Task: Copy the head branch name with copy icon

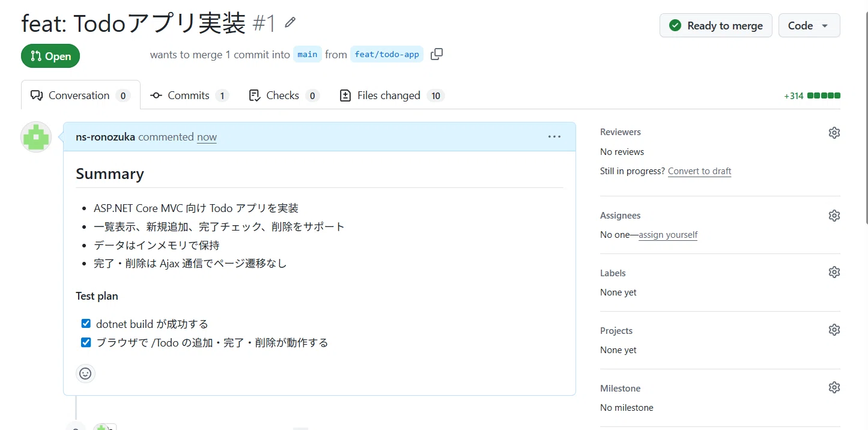Action: (x=437, y=54)
